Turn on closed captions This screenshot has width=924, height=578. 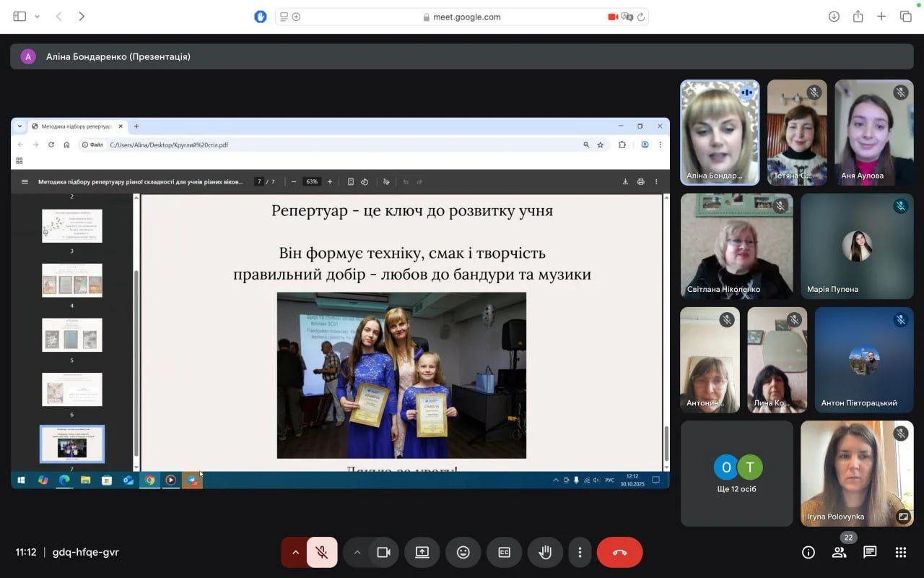(x=504, y=553)
